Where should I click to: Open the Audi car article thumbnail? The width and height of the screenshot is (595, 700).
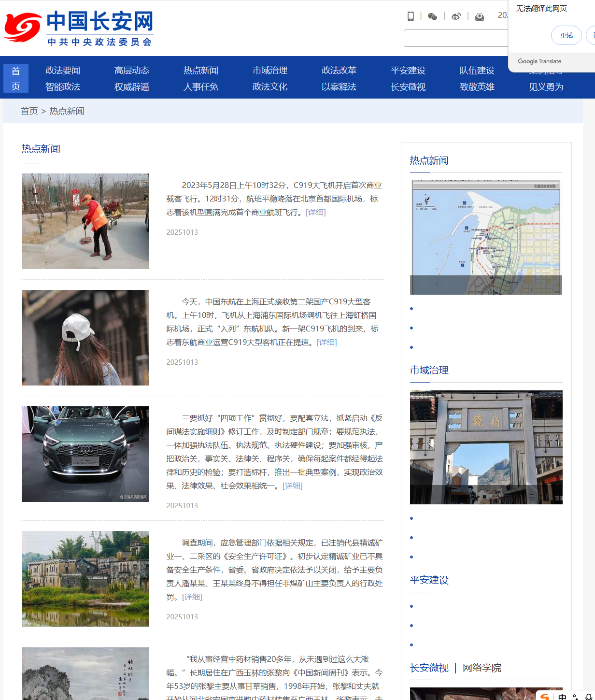point(85,454)
